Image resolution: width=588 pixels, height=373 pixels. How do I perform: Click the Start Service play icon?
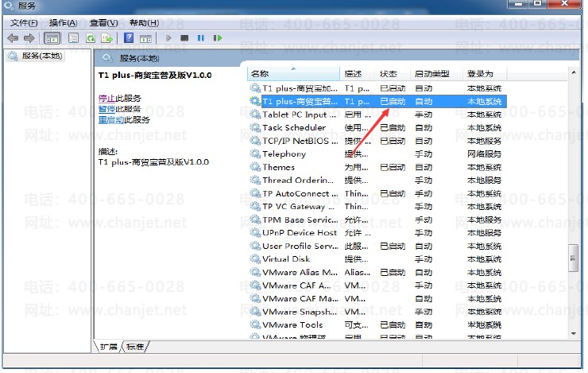coord(168,38)
